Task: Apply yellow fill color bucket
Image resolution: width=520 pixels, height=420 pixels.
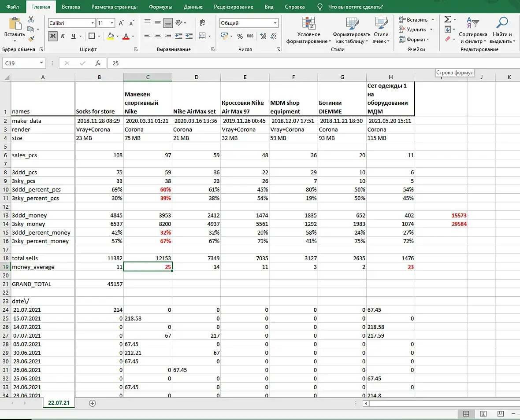Action: 111,36
